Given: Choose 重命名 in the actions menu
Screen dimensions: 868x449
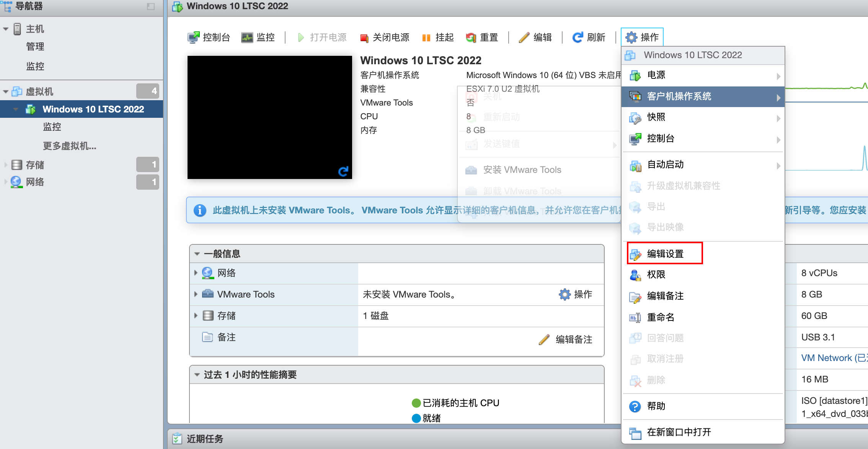Looking at the screenshot, I should coord(703,317).
